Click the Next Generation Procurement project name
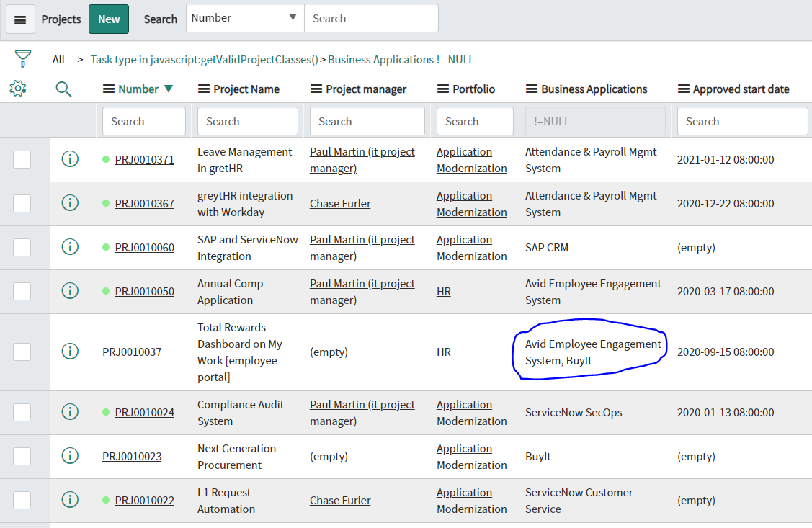This screenshot has width=812, height=528. click(236, 457)
